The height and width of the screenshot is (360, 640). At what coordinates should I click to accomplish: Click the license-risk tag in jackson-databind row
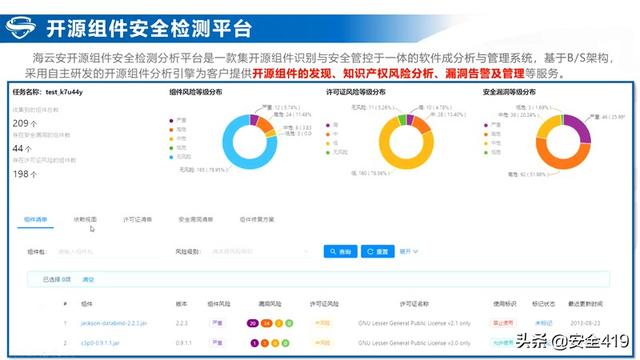coord(322,323)
